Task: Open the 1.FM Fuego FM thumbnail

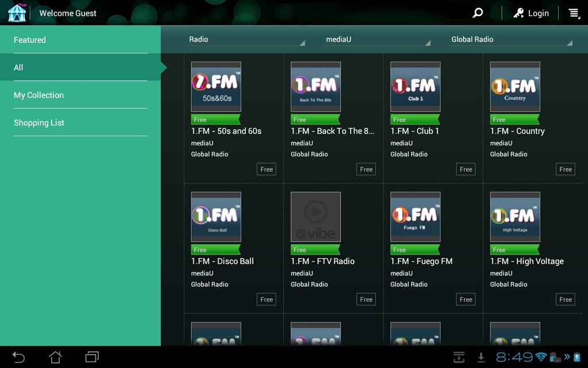Action: (x=416, y=217)
